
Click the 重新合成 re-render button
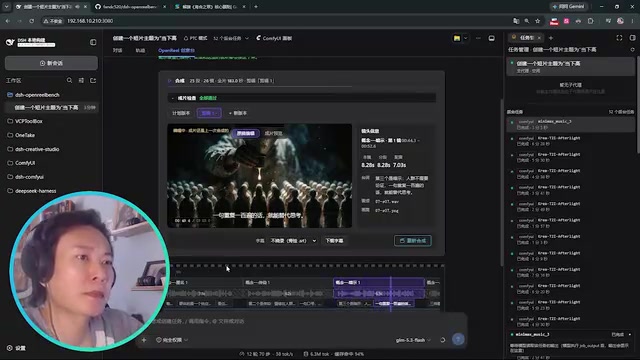[x=413, y=241]
